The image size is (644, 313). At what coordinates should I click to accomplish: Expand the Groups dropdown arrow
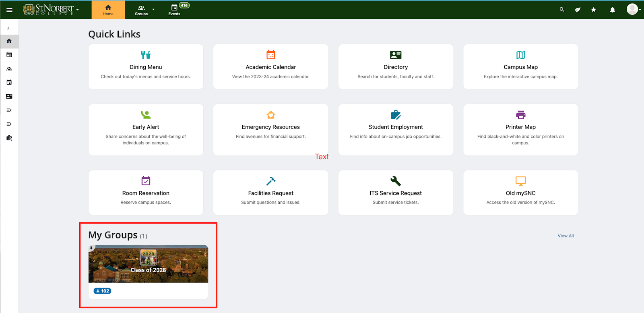[153, 9]
